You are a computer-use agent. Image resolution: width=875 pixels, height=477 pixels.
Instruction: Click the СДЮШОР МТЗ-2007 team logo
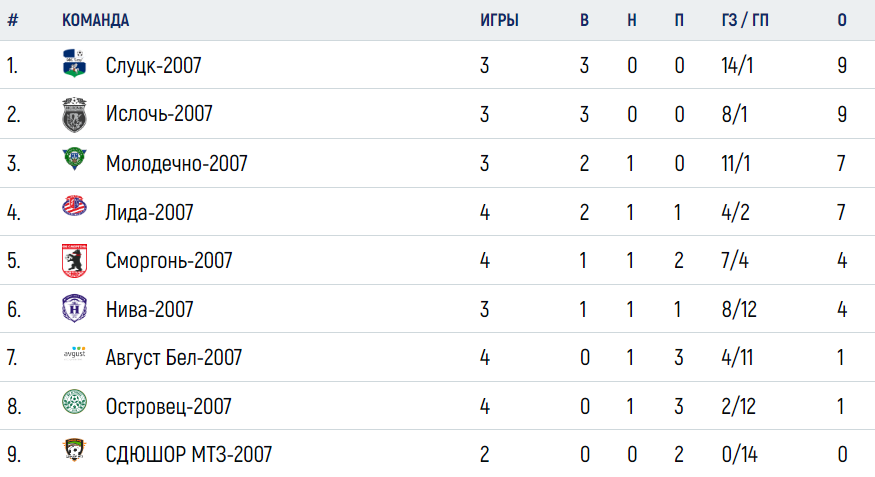(74, 449)
